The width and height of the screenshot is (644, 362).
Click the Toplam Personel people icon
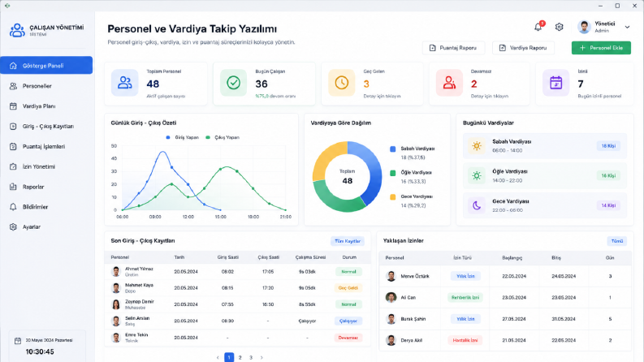coord(125,83)
